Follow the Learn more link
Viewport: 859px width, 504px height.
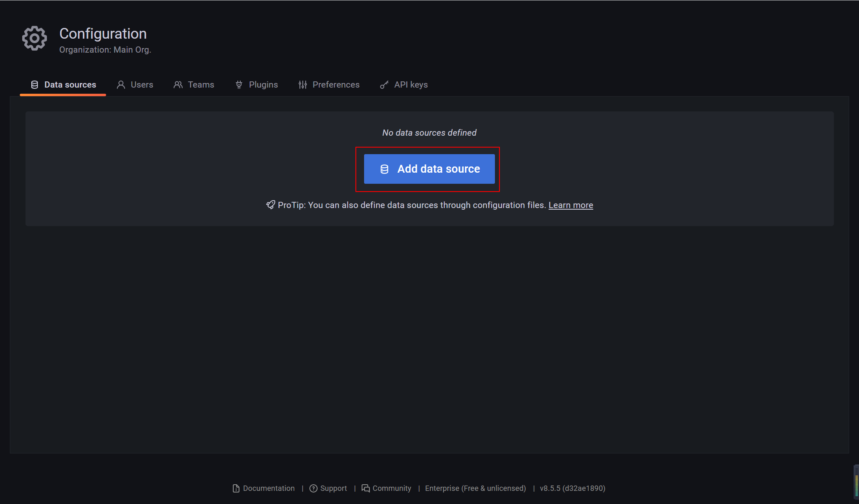571,205
